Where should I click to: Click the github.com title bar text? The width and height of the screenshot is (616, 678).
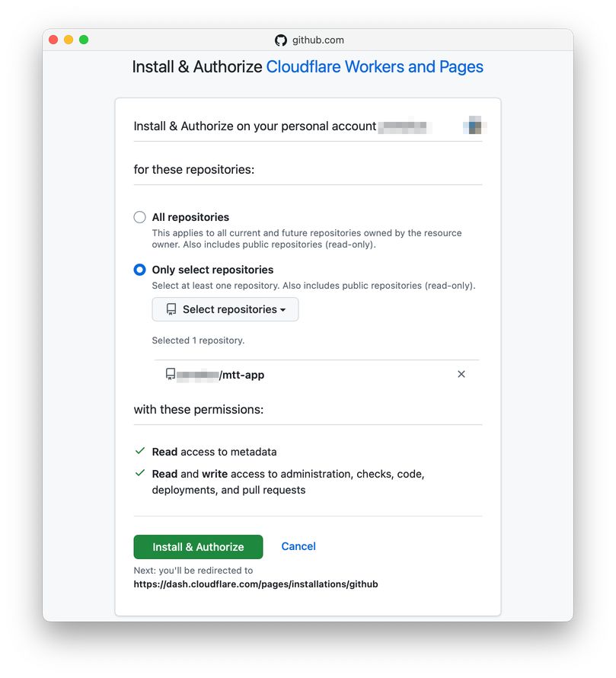[318, 40]
